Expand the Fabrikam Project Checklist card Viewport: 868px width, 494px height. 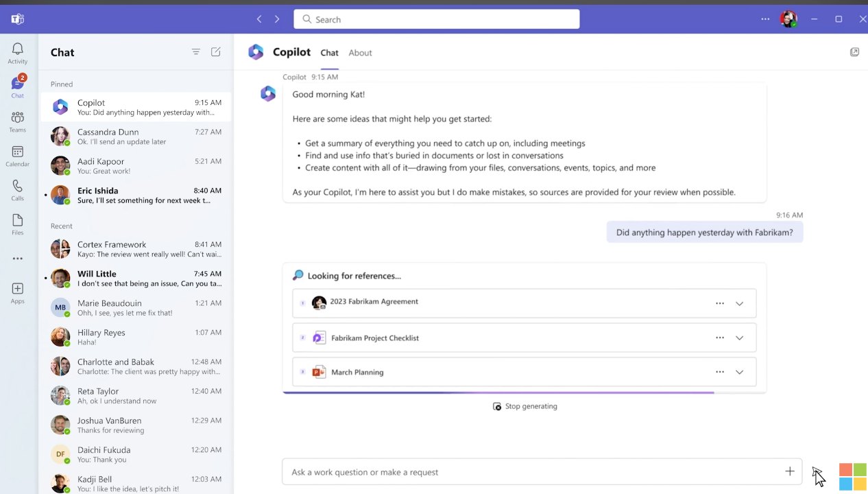(739, 338)
